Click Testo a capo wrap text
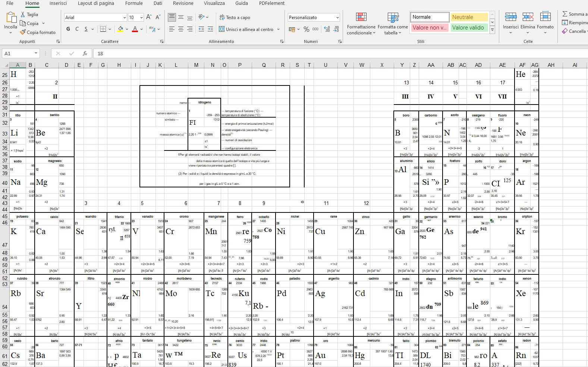This screenshot has width=588, height=367. click(x=235, y=17)
